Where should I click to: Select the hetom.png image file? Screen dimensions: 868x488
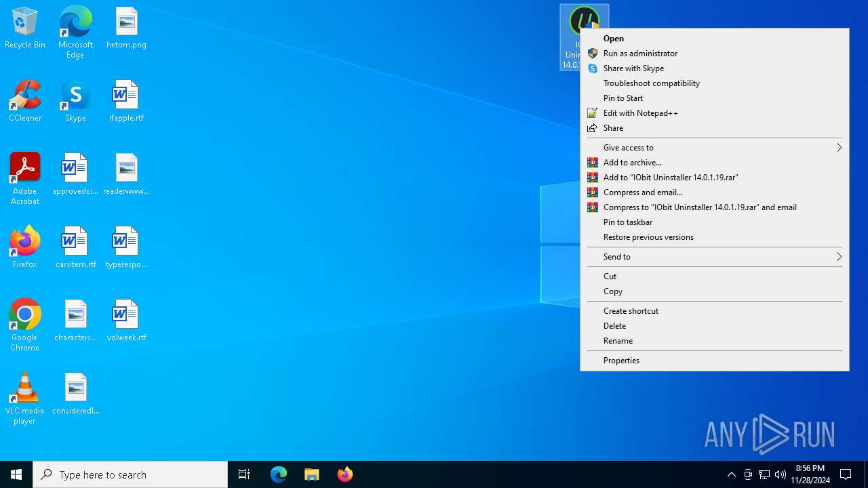click(x=126, y=28)
